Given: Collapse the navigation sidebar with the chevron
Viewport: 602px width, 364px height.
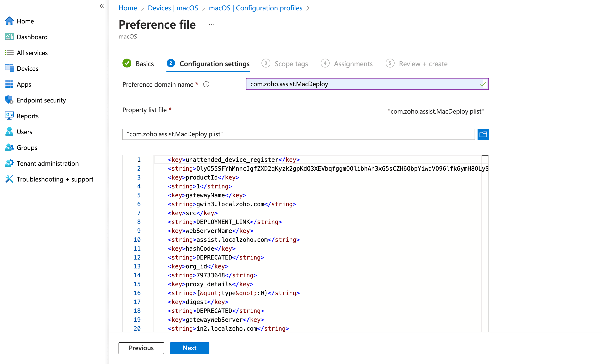Looking at the screenshot, I should point(101,6).
